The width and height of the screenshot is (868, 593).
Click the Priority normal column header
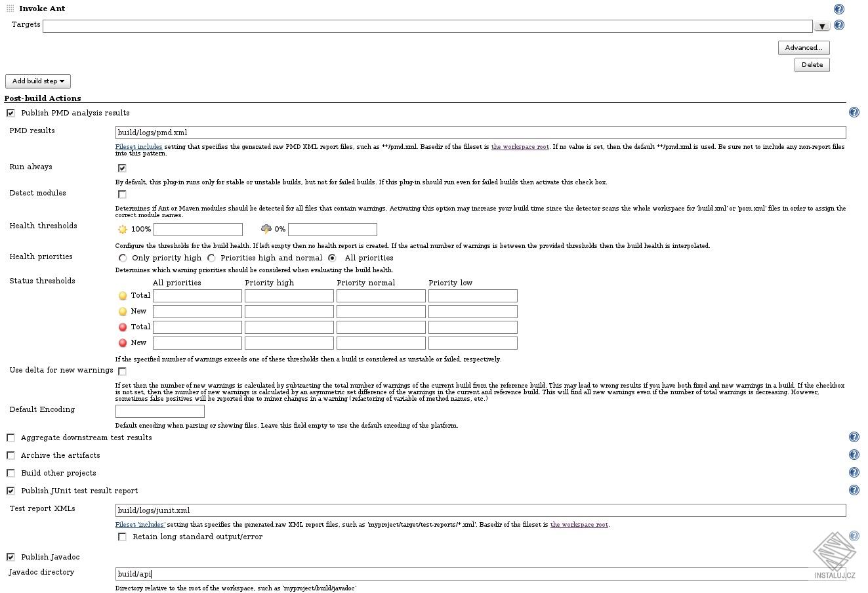[366, 283]
